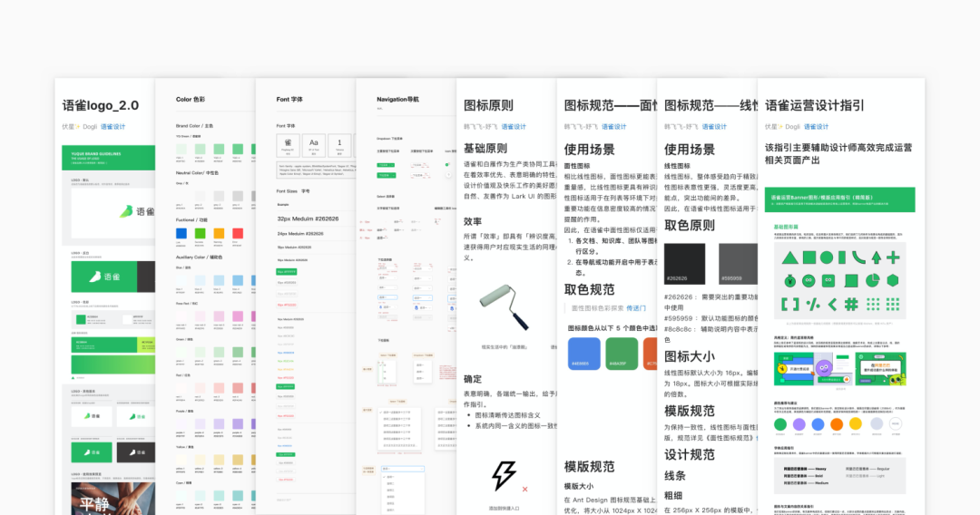
Task: Open 语雀设计 link under 语雀运营设计指引 title
Action: pyautogui.click(x=817, y=127)
